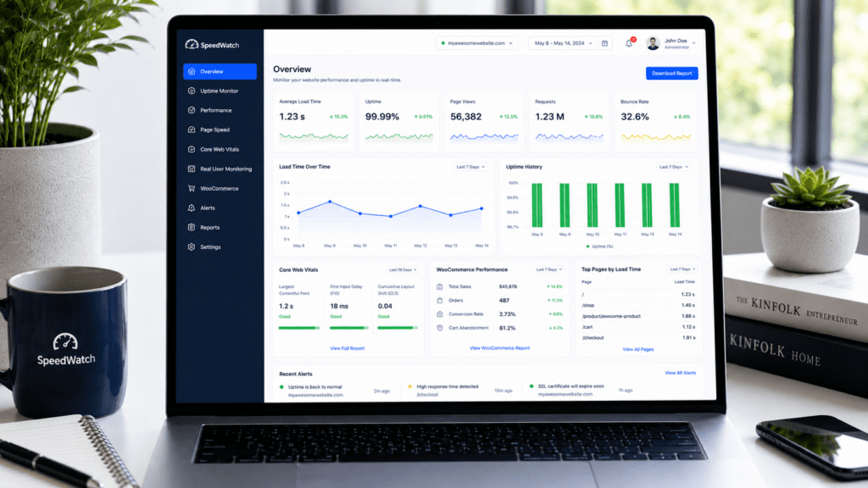The height and width of the screenshot is (488, 868).
Task: Click the Conversion Rate icon
Action: [x=440, y=314]
